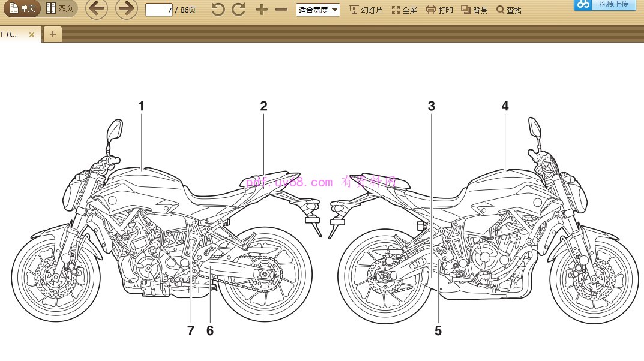The image size is (644, 361).
Task: Switch to double page view (双页)
Action: (60, 8)
